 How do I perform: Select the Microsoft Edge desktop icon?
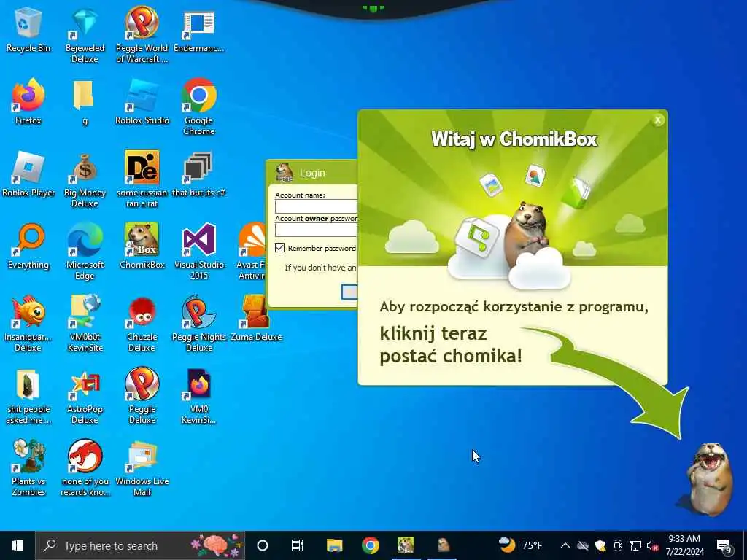pyautogui.click(x=85, y=252)
